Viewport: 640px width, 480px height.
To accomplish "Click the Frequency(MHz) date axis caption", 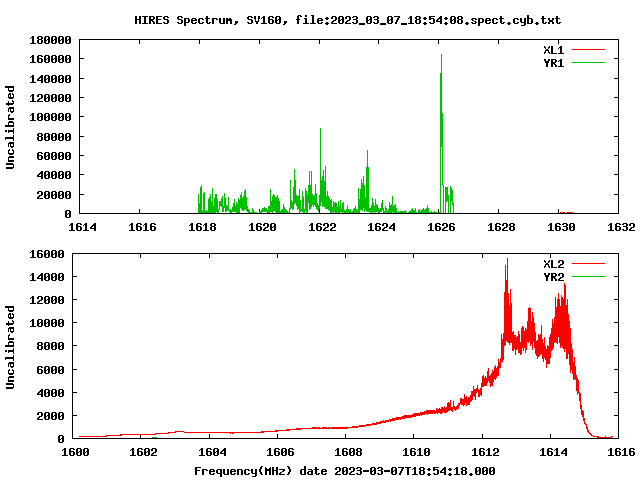I will point(345,471).
